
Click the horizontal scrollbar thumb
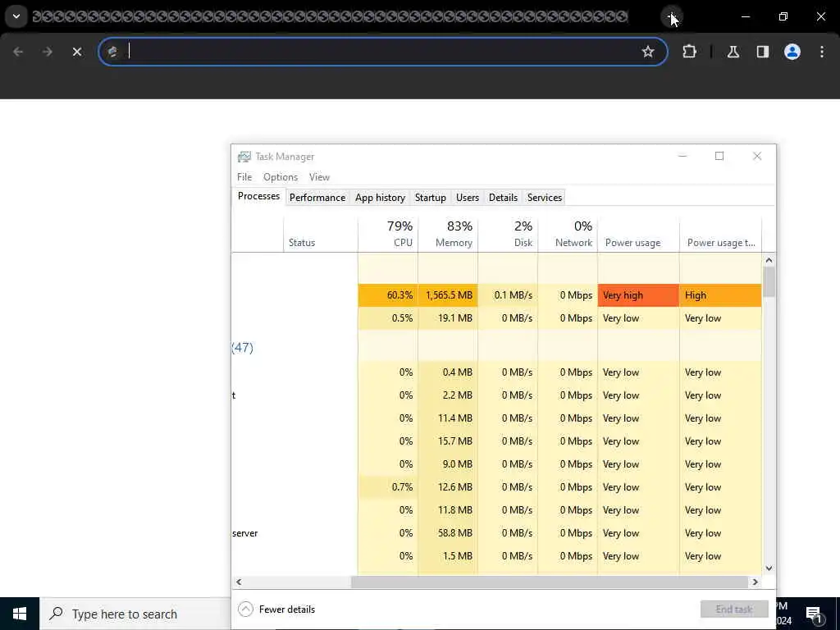point(549,582)
